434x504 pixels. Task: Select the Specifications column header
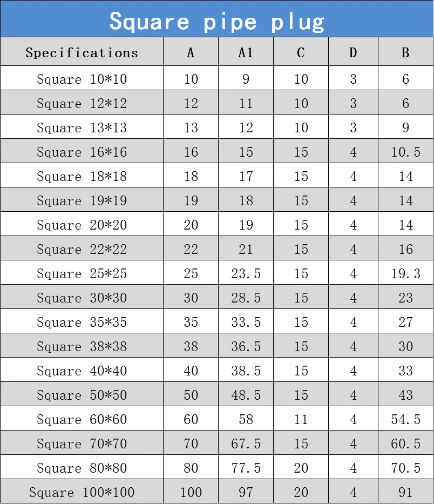click(x=82, y=52)
